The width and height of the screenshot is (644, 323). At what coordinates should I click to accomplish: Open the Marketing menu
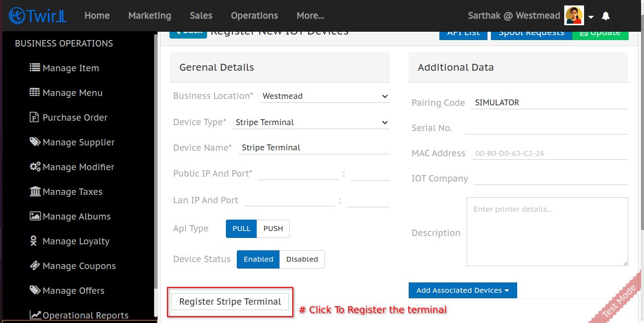150,16
